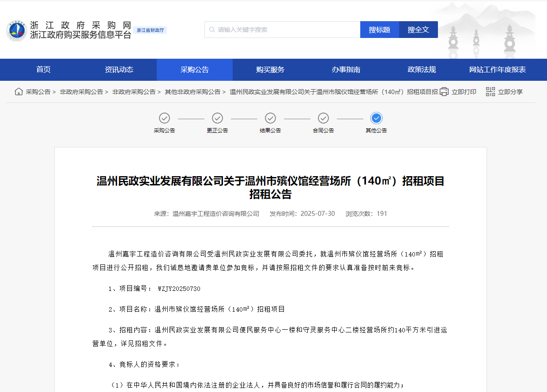Open the 购买服务 navigation menu
This screenshot has height=392, width=547.
(270, 70)
